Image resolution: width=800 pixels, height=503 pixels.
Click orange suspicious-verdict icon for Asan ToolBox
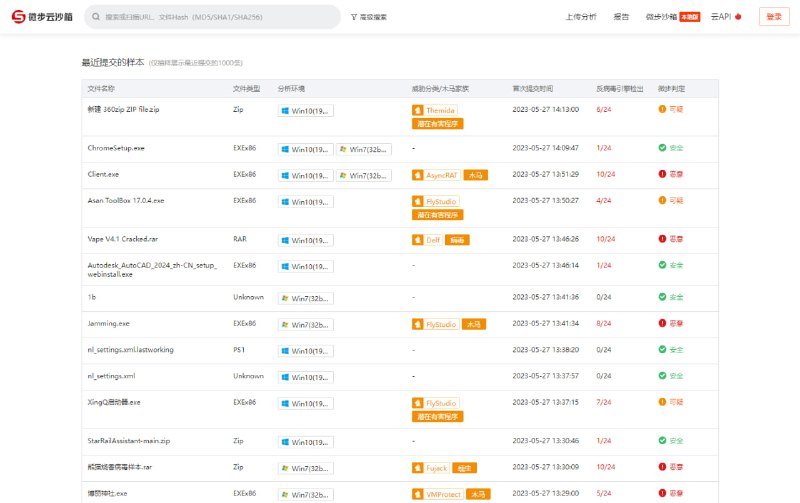662,200
